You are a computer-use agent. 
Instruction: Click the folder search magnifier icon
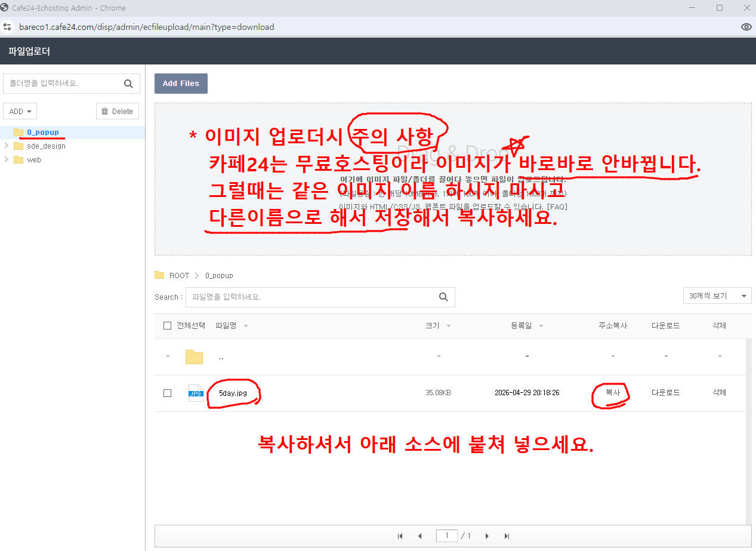[128, 84]
